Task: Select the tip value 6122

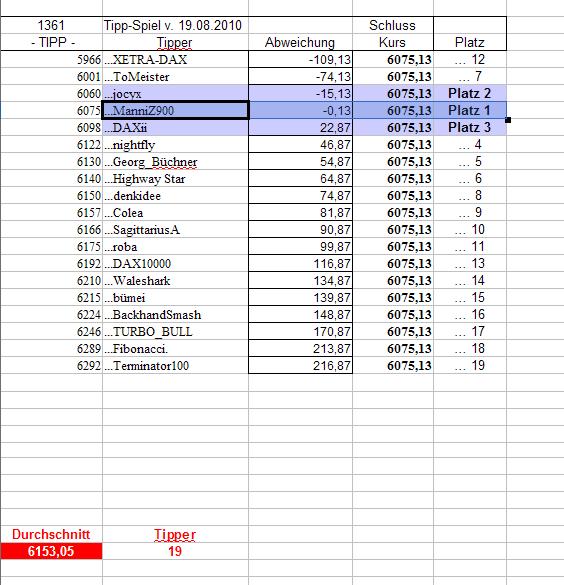Action: 51,144
